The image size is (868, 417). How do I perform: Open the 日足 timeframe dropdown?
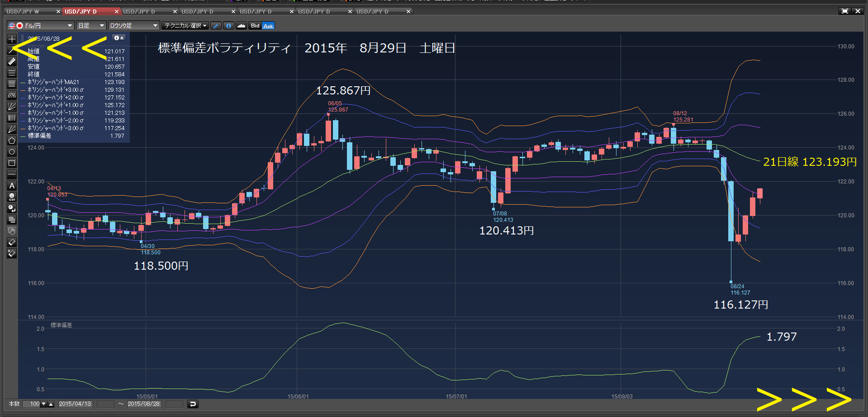tap(91, 26)
